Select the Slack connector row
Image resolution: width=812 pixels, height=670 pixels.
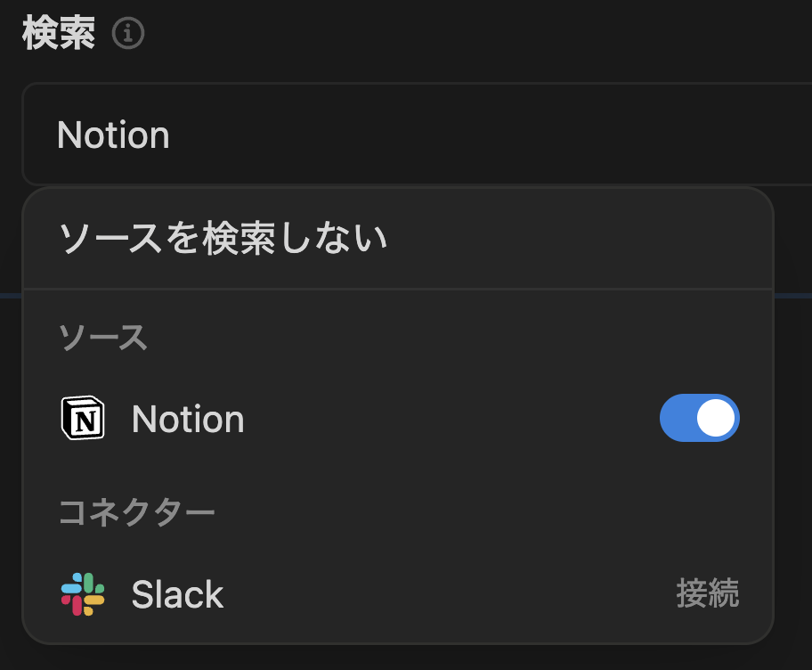(398, 594)
